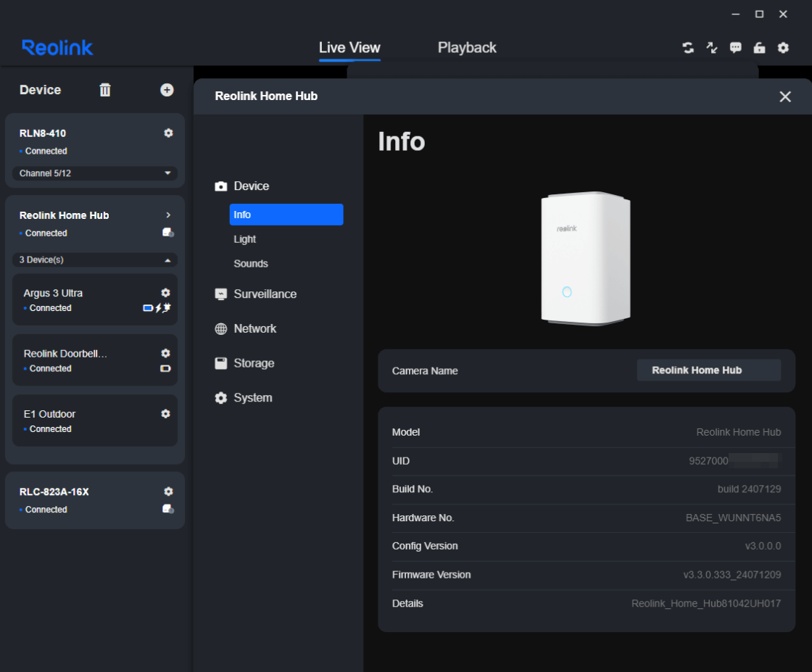Viewport: 812px width, 672px height.
Task: Click firmware version v3.3.0.333_24071209
Action: click(732, 575)
